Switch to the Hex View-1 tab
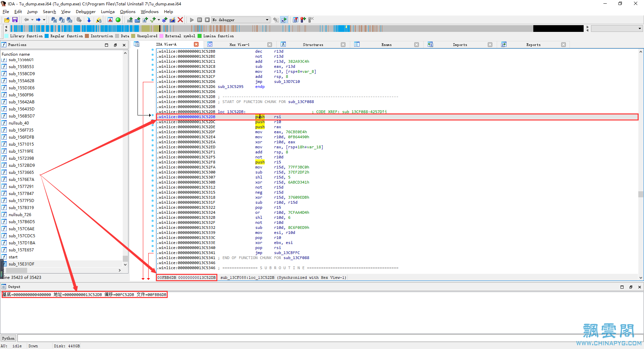Screen dimensions: 644x349 [x=239, y=45]
